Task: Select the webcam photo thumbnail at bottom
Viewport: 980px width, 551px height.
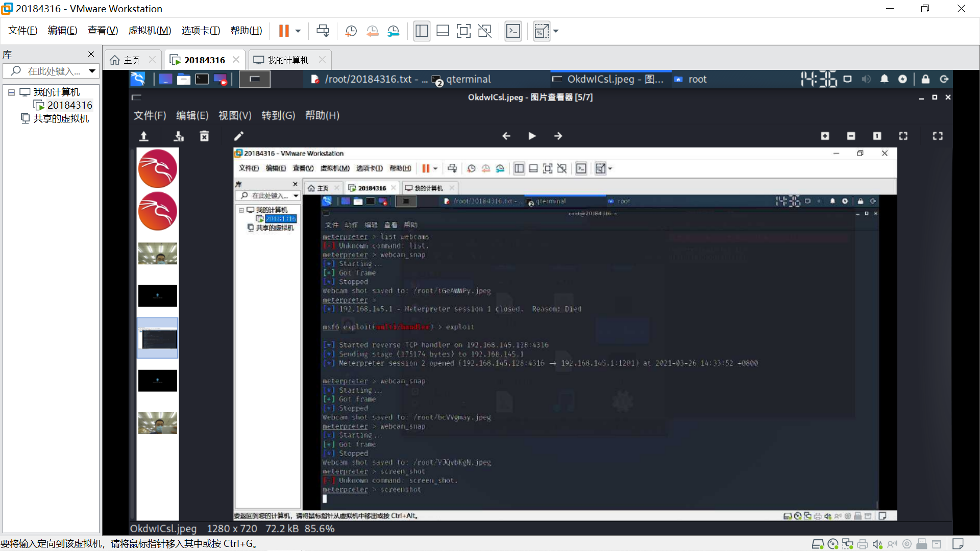Action: [158, 423]
